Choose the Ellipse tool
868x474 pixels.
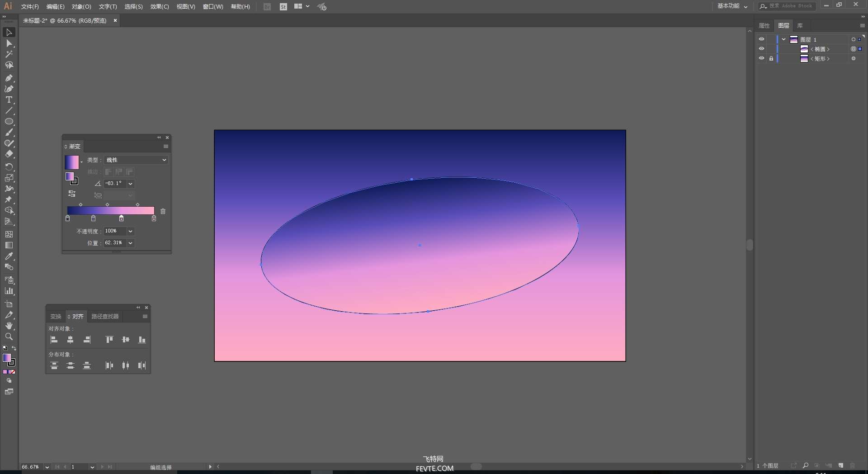point(9,122)
